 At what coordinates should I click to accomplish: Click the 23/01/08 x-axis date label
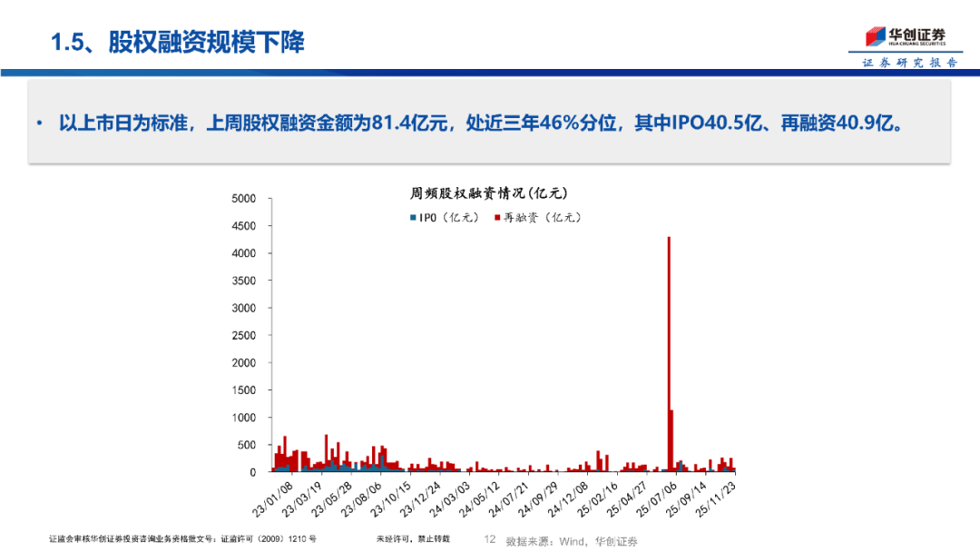pos(272,500)
